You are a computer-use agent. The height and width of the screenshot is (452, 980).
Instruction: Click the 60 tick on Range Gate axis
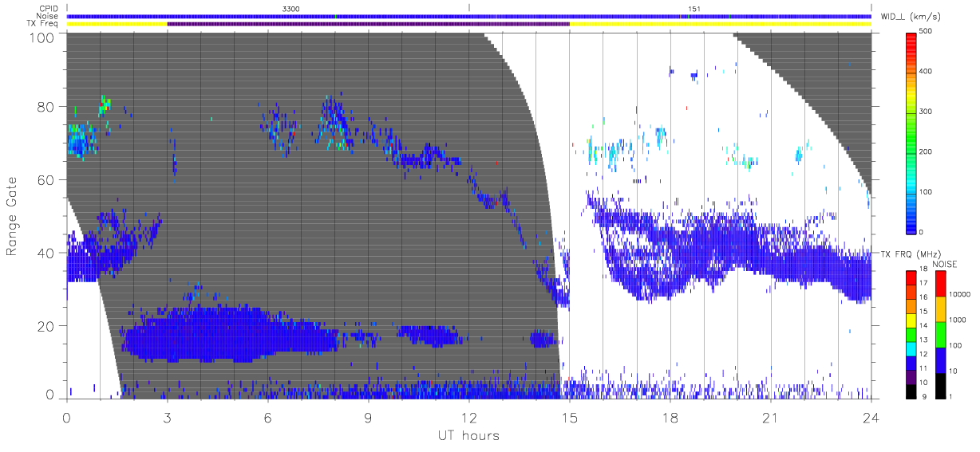46,179
